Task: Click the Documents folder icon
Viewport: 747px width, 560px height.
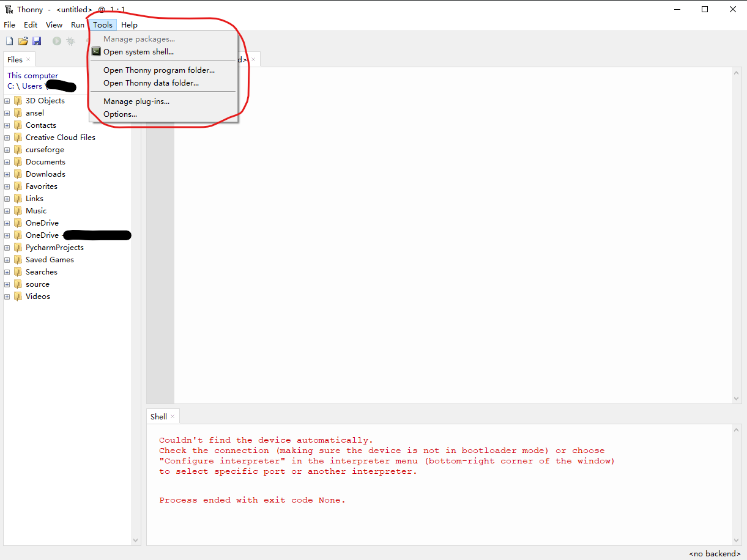Action: click(18, 161)
